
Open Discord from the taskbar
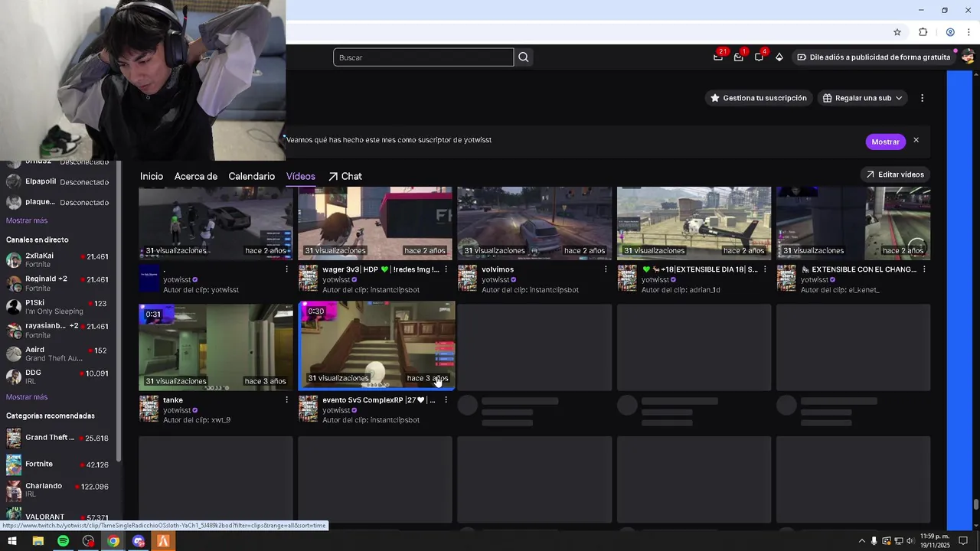click(x=139, y=541)
